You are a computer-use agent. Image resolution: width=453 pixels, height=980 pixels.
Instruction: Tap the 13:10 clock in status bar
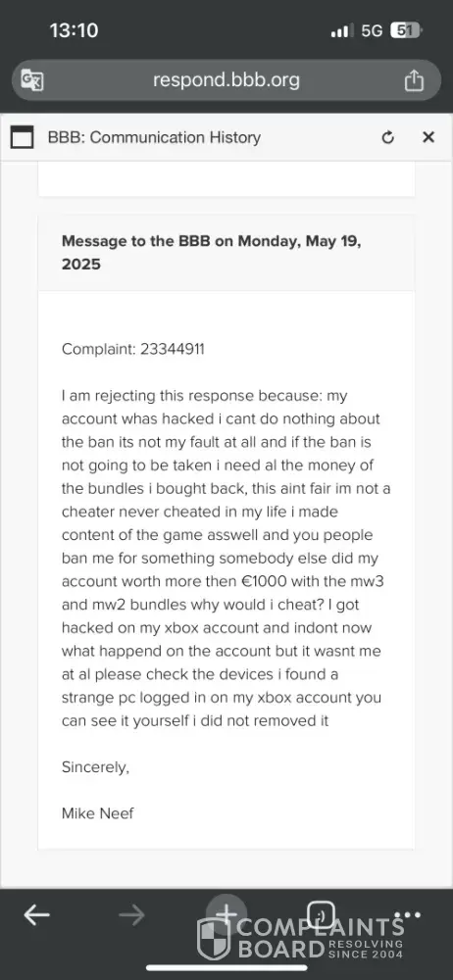coord(74,30)
